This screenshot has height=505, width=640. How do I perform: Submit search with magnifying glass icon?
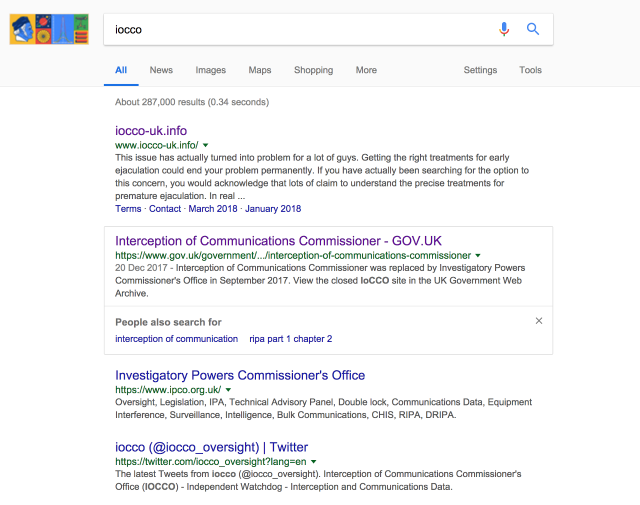(x=533, y=29)
